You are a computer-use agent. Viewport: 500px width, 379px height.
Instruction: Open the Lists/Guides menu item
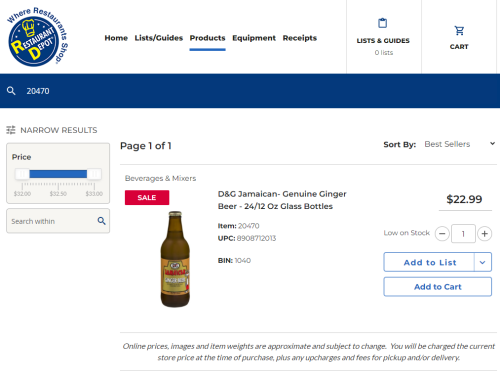tap(159, 38)
